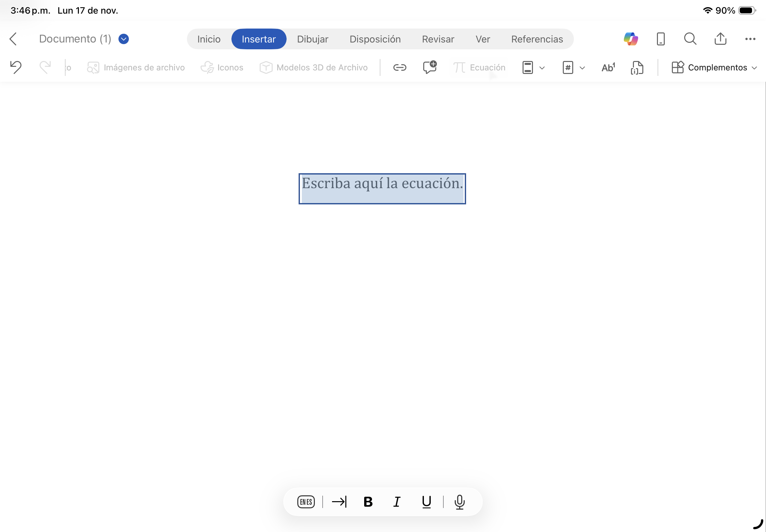766x532 pixels.
Task: Toggle italic formatting
Action: pos(396,502)
